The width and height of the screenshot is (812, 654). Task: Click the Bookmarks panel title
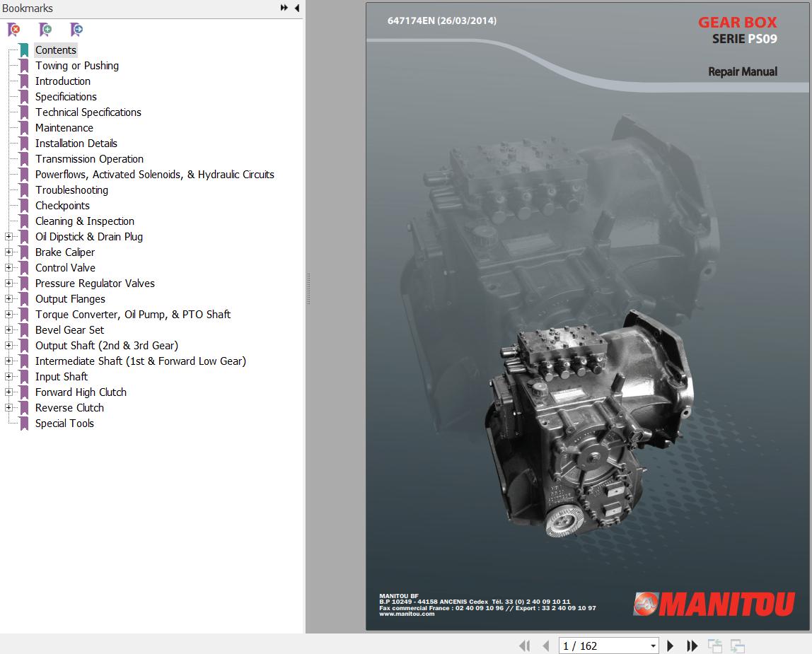click(28, 8)
